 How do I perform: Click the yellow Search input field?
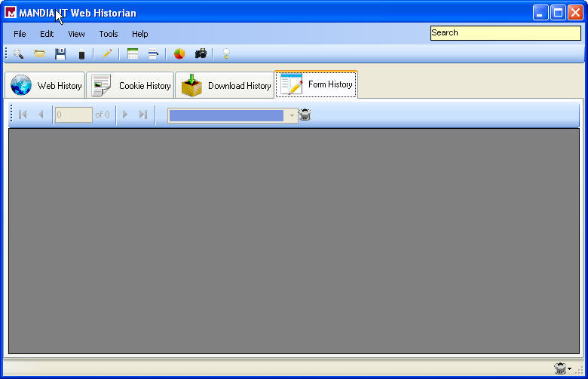(x=506, y=33)
